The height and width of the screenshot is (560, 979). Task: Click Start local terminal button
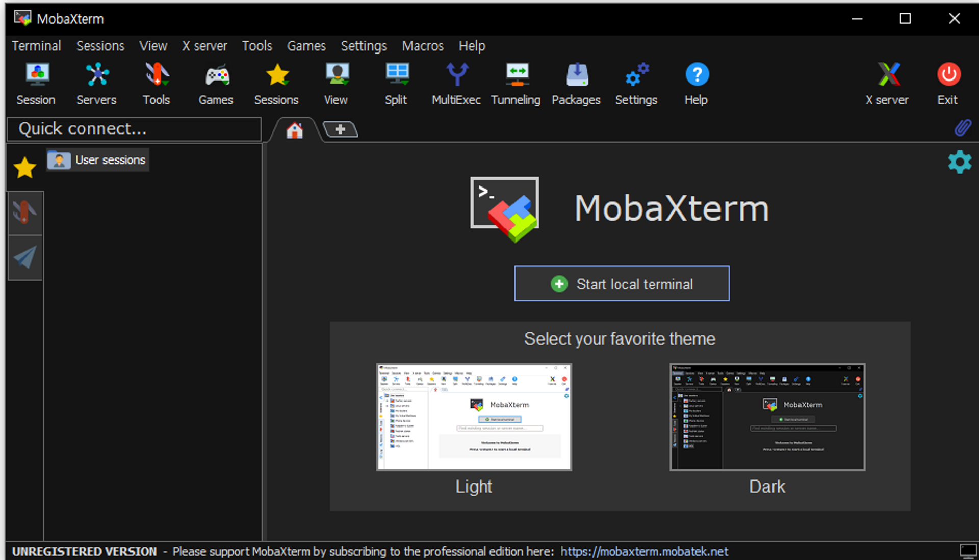pyautogui.click(x=622, y=284)
